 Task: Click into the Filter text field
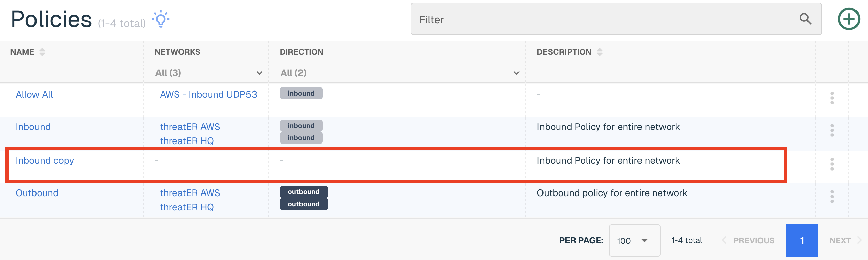[605, 19]
